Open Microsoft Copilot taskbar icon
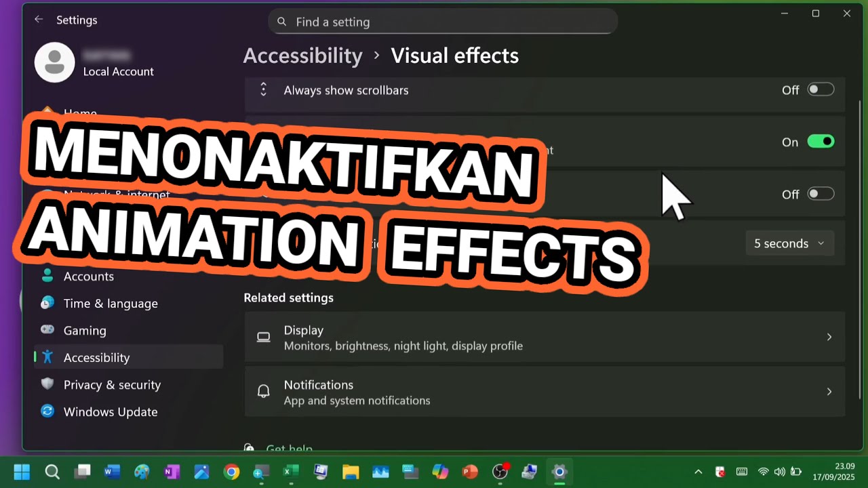 tap(440, 472)
